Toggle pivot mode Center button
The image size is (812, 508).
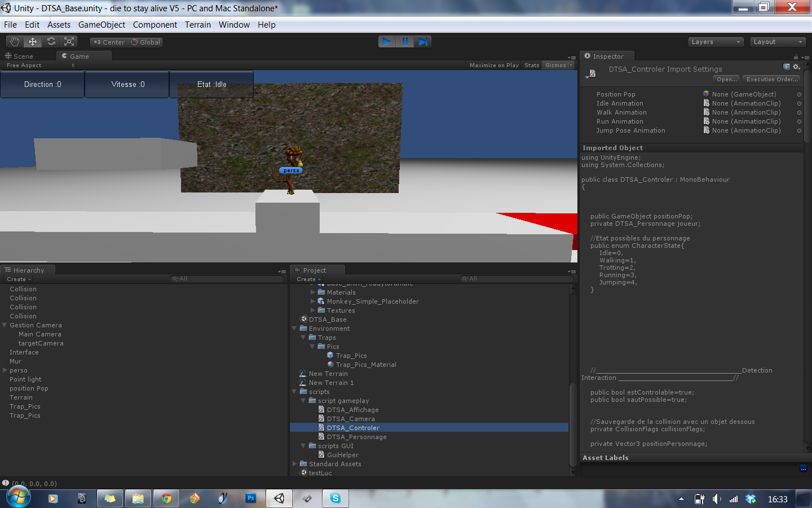click(109, 42)
